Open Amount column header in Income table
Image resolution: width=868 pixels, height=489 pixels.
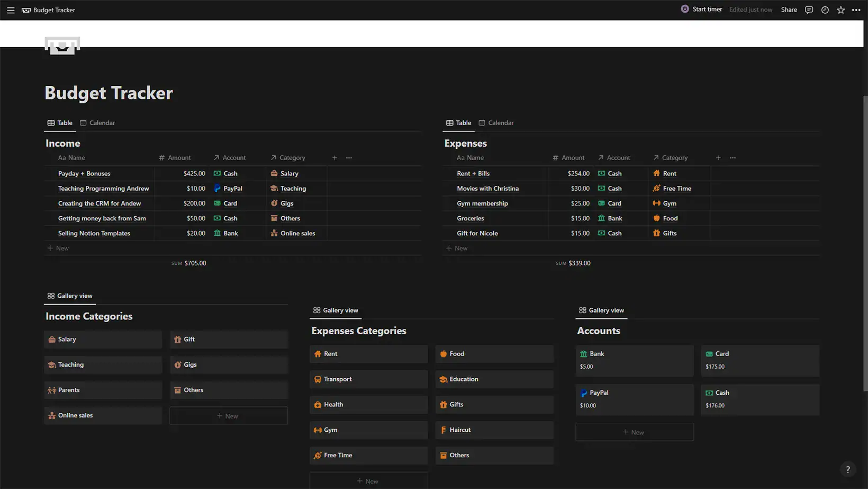pos(175,158)
